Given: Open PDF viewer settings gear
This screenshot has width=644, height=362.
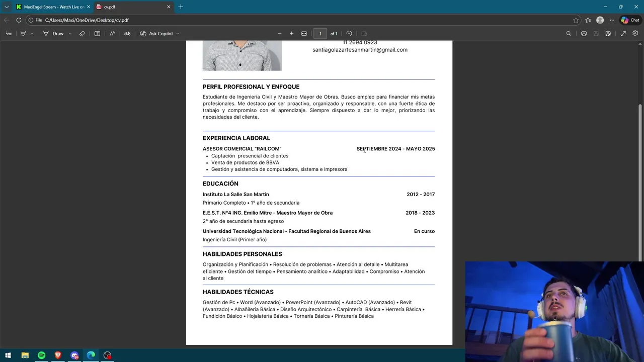Looking at the screenshot, I should pos(635,34).
